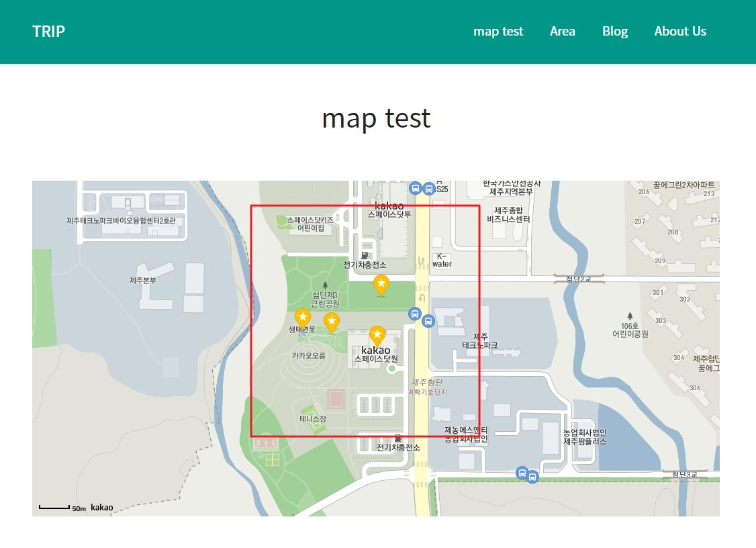Click the tree icon above 첨단제3근린공원

(325, 285)
